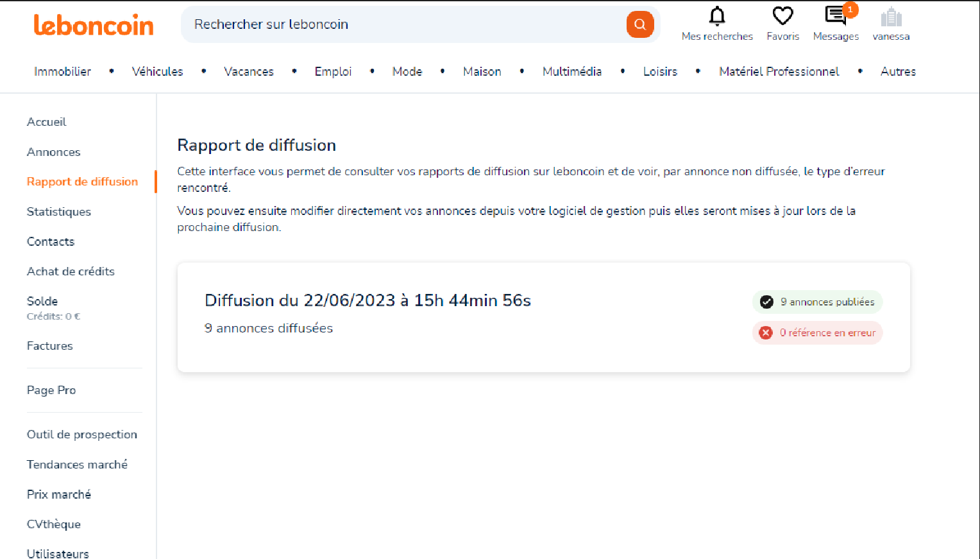Click the 0 référence en erreur badge
980x559 pixels.
[817, 332]
